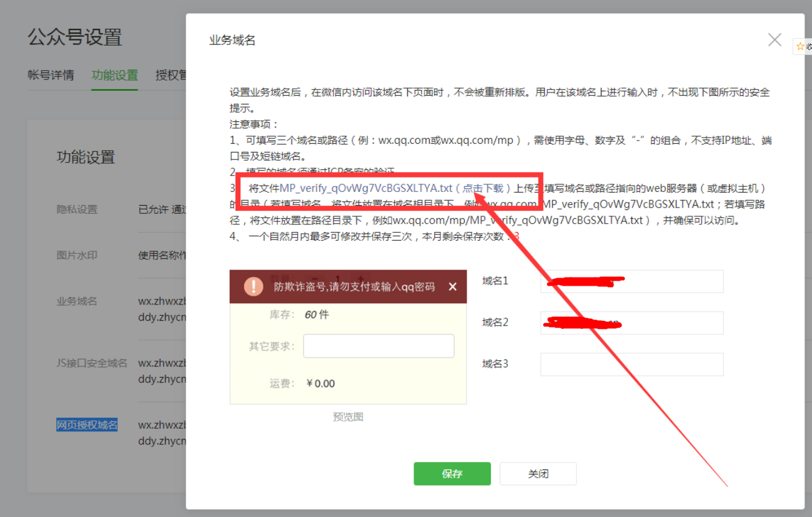Click the preview image thumbnail
The height and width of the screenshot is (517, 812).
click(x=348, y=337)
